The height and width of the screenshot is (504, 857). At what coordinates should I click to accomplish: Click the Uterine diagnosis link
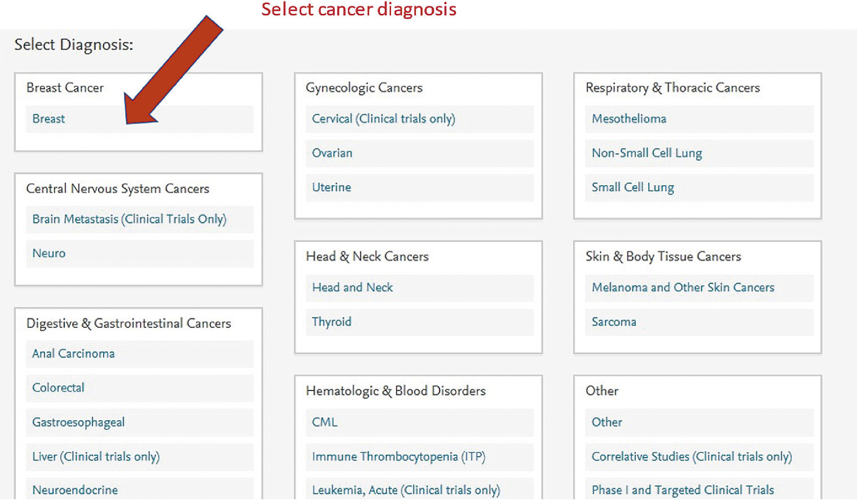tap(331, 188)
